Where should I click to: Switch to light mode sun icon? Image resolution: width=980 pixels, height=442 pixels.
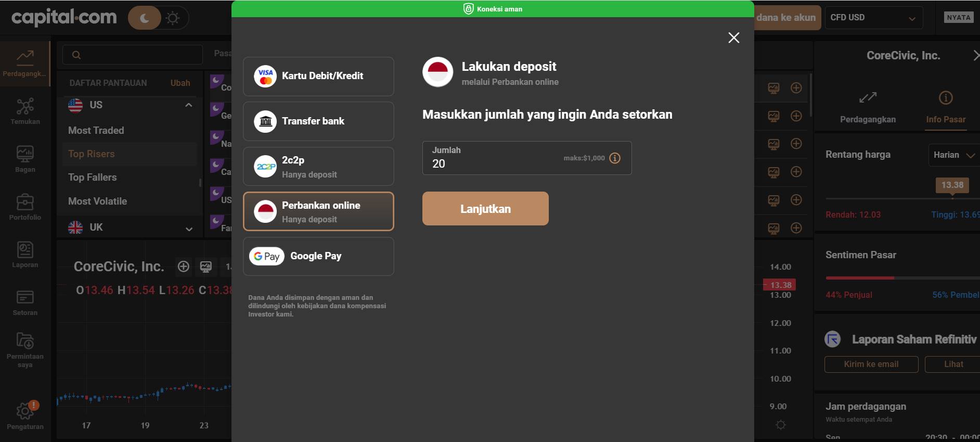pos(173,18)
